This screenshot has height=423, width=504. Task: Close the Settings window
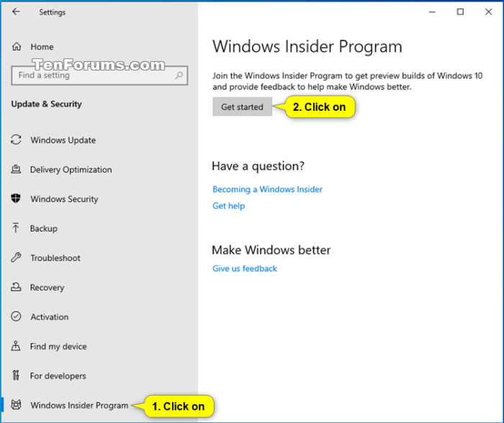(x=489, y=12)
